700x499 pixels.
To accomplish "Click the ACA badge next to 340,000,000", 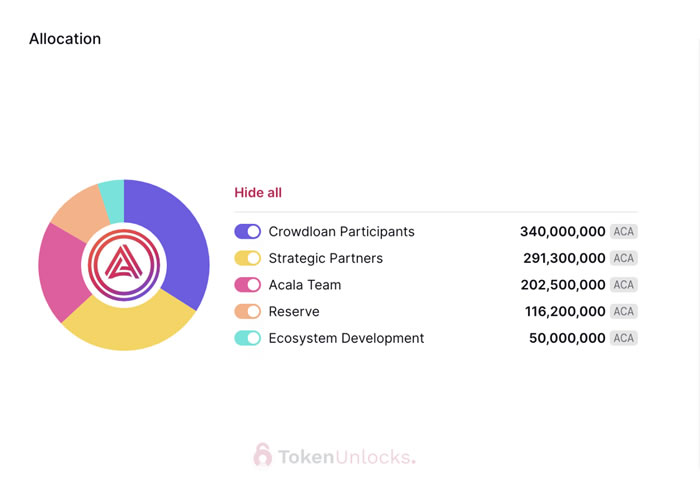I will click(624, 231).
